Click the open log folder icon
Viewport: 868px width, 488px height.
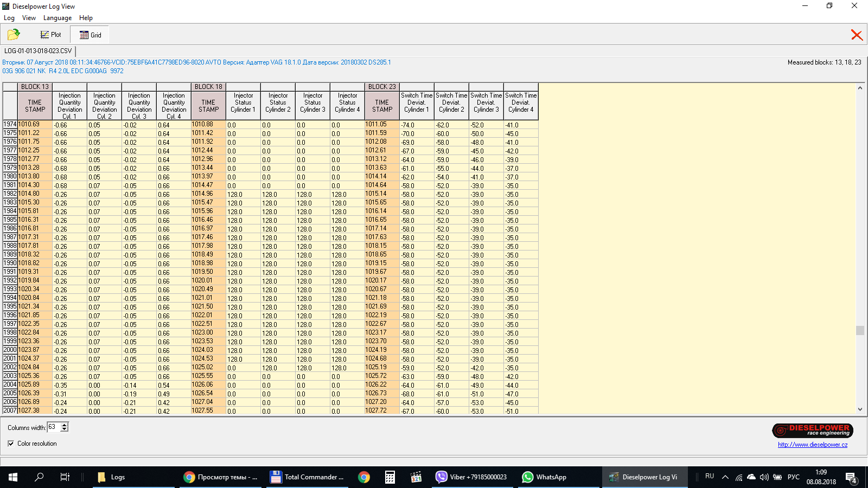pyautogui.click(x=14, y=35)
